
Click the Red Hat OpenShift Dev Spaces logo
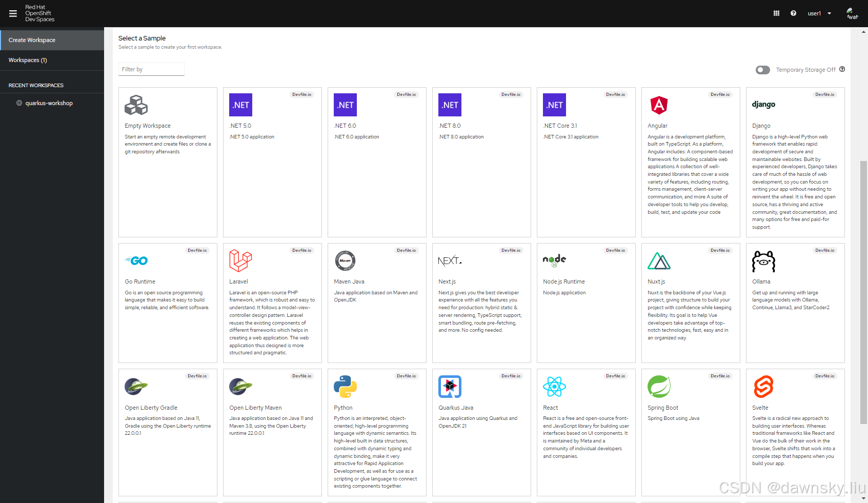(40, 13)
